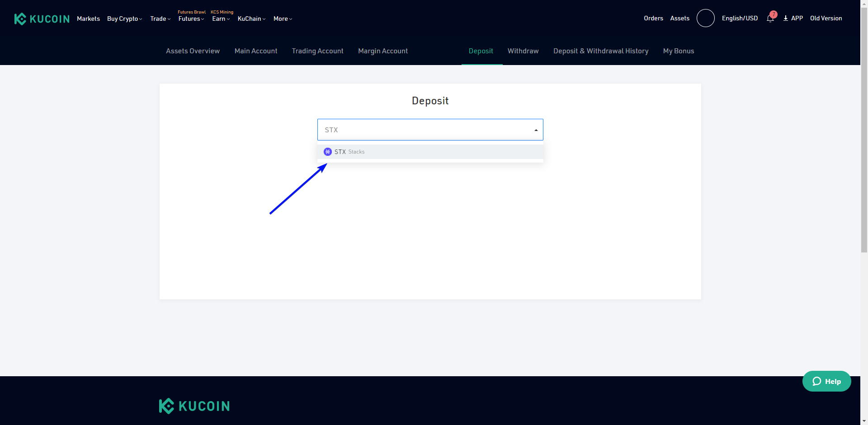868x425 pixels.
Task: Expand the More menu
Action: pos(283,19)
